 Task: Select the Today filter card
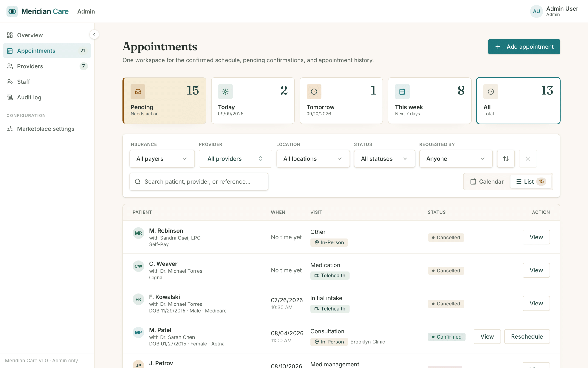(253, 101)
